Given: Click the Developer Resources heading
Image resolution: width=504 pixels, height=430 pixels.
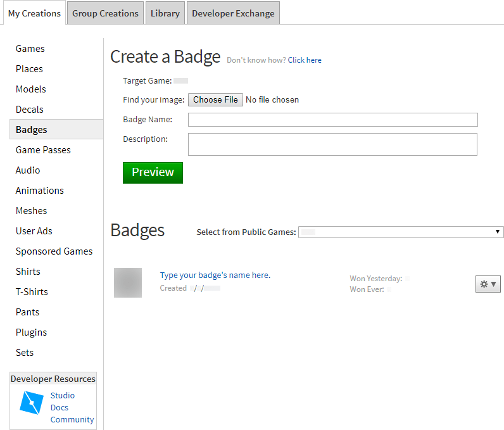Looking at the screenshot, I should (53, 379).
